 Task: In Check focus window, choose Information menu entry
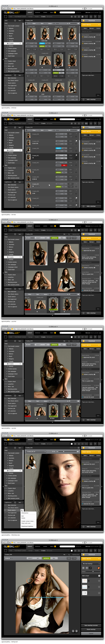pos(25,513)
